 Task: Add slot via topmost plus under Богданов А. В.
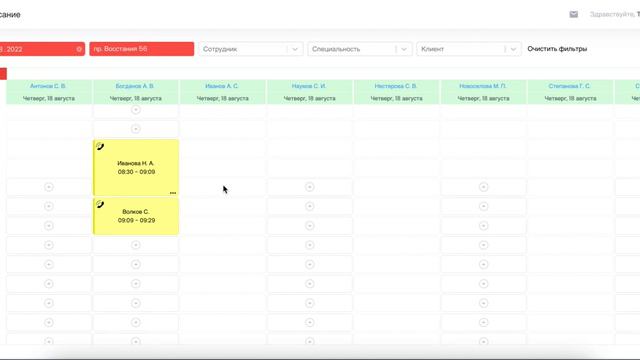pos(136,110)
